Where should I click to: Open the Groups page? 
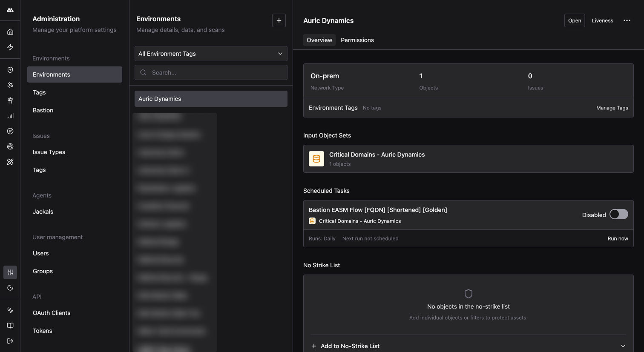tap(43, 271)
